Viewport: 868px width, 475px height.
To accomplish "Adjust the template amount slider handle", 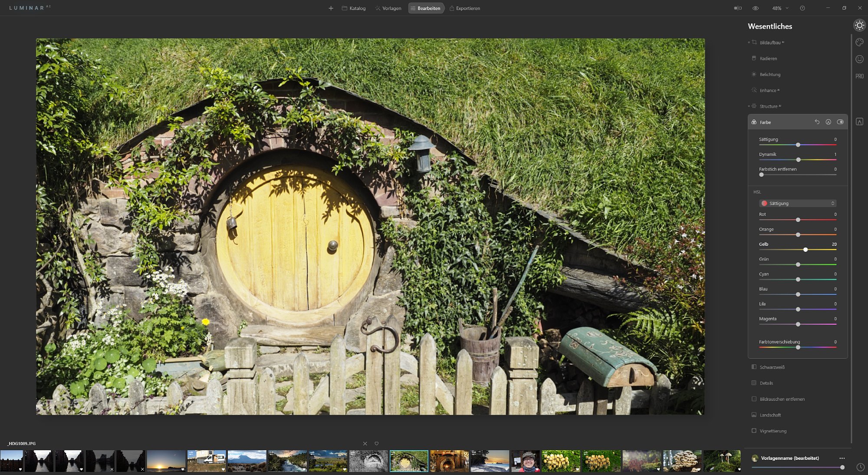I will (842, 467).
